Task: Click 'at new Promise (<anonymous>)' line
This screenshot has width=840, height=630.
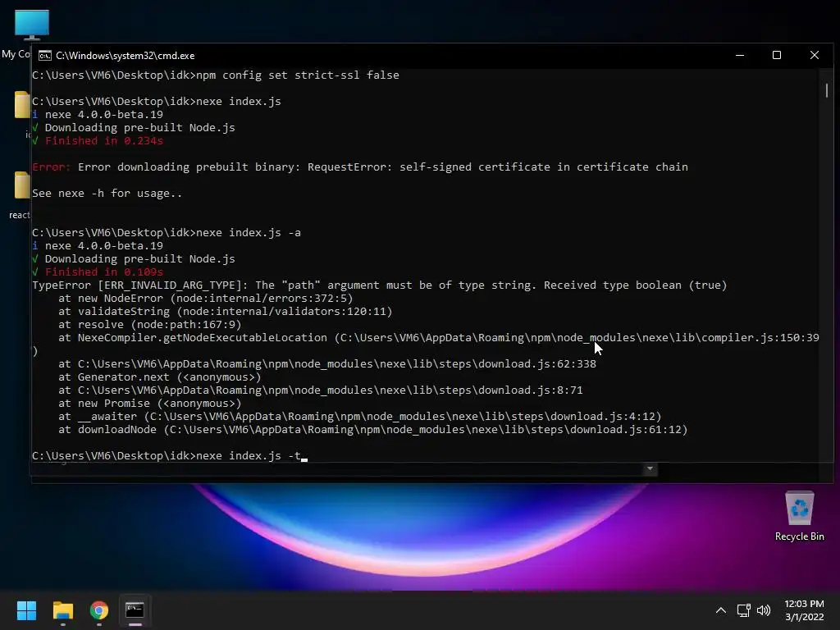Action: pyautogui.click(x=150, y=404)
